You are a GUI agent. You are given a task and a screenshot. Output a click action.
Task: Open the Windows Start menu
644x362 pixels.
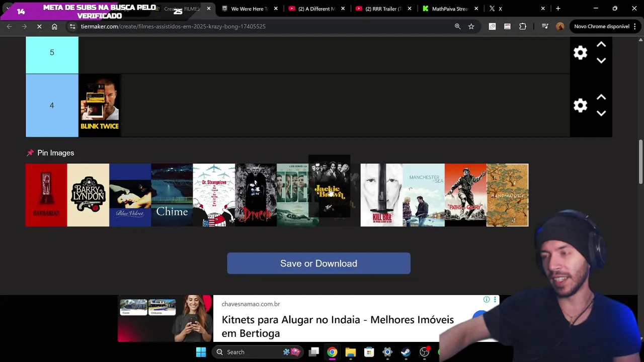[201, 352]
